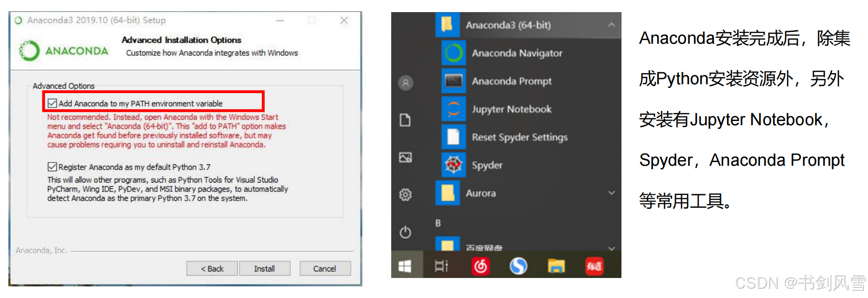Viewport: 868px width, 298px height.
Task: Click the Power icon in Start sidebar
Action: tap(406, 232)
